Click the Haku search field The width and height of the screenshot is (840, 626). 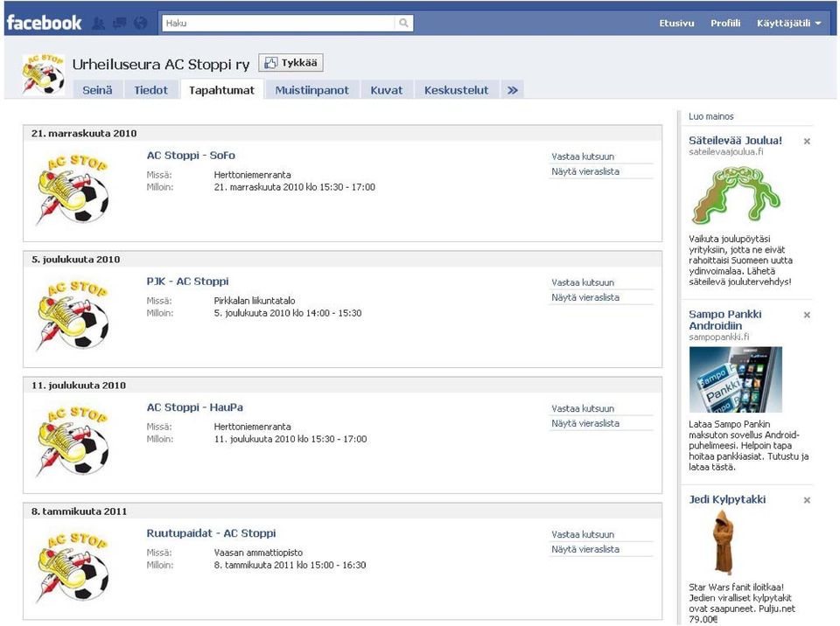pyautogui.click(x=278, y=23)
